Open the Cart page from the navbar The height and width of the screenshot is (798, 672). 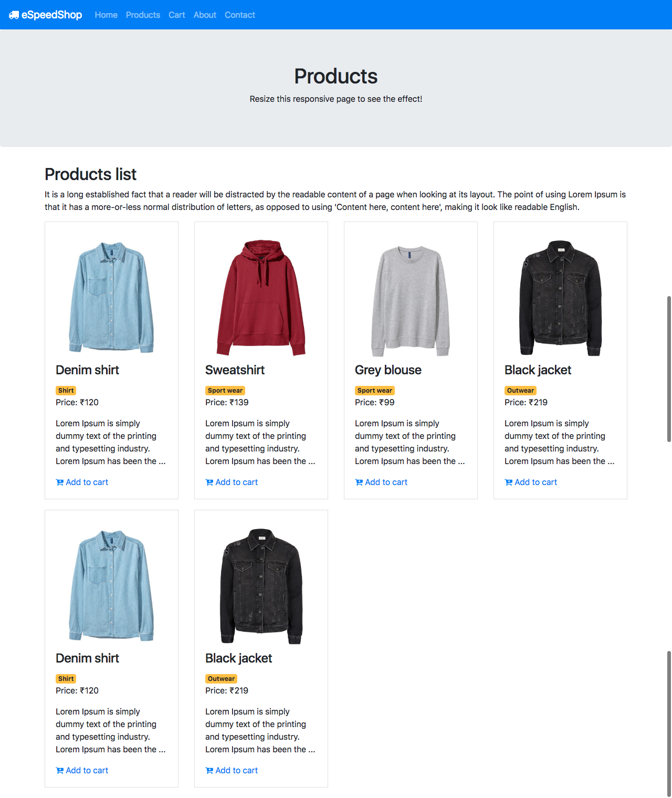click(x=176, y=15)
